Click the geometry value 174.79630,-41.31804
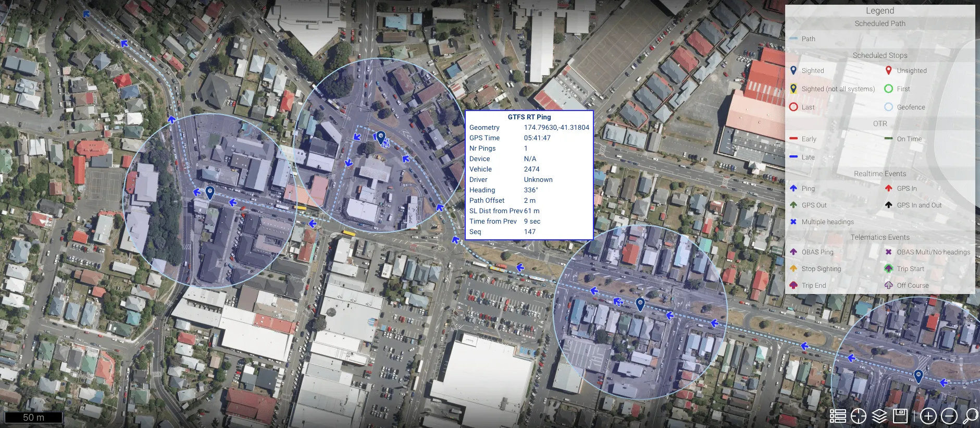Image resolution: width=980 pixels, height=428 pixels. (556, 127)
